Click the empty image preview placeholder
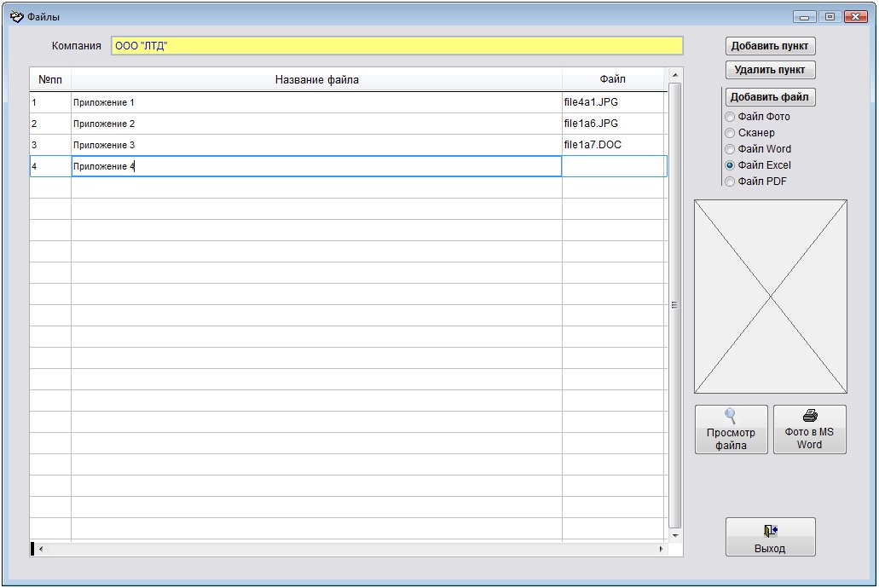879x588 pixels. [770, 297]
